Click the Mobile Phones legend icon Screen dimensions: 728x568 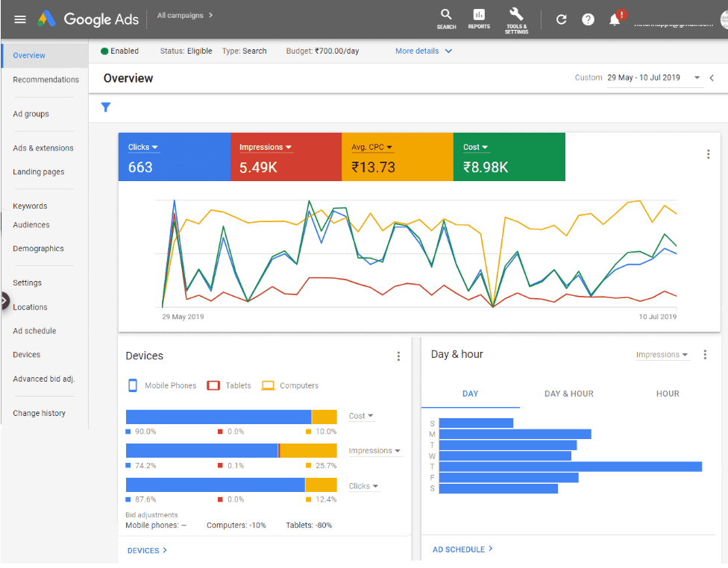133,385
